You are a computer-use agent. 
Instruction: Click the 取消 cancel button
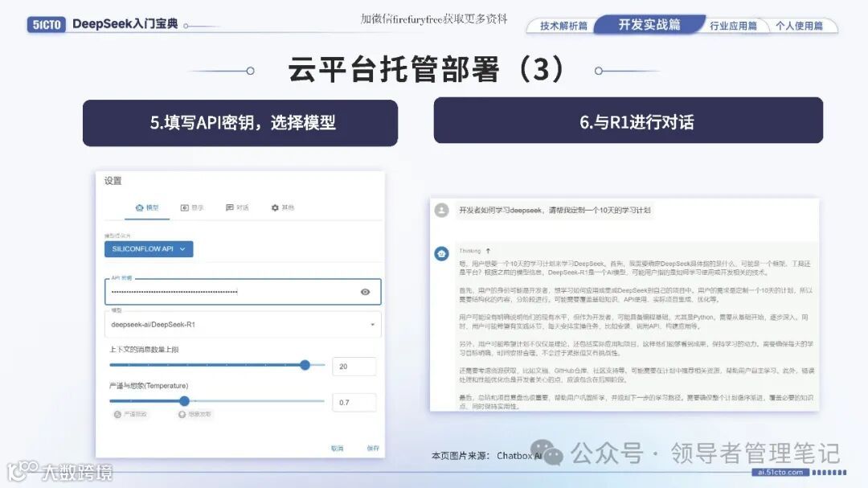(x=337, y=449)
